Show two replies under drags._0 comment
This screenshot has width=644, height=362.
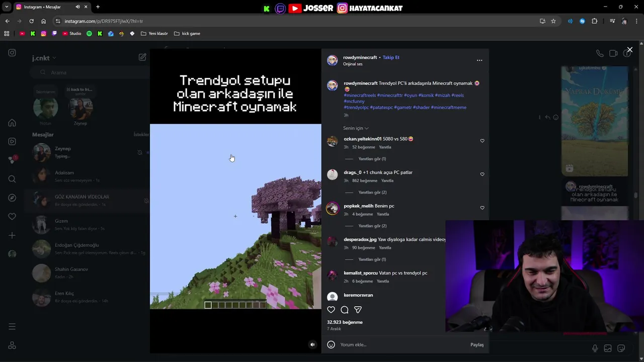(372, 192)
